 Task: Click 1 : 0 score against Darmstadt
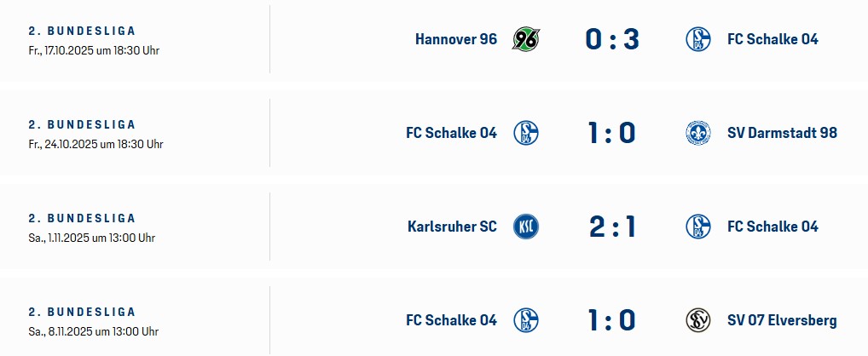pyautogui.click(x=611, y=133)
